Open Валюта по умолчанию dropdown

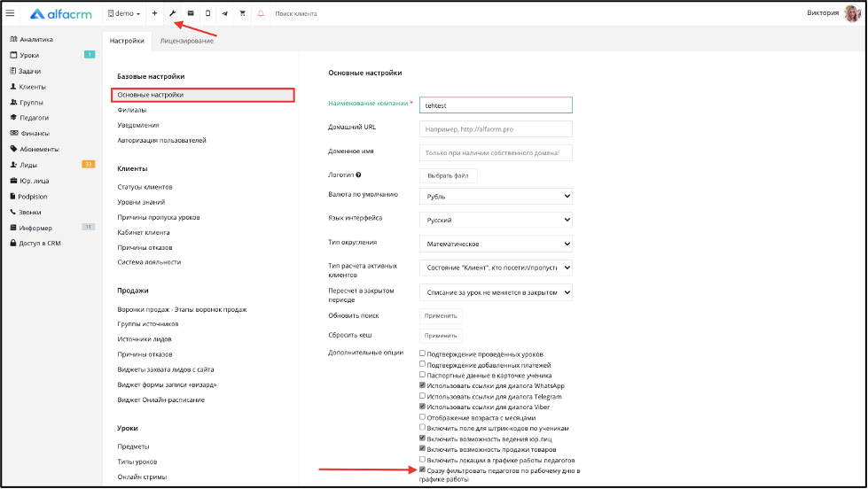click(496, 197)
